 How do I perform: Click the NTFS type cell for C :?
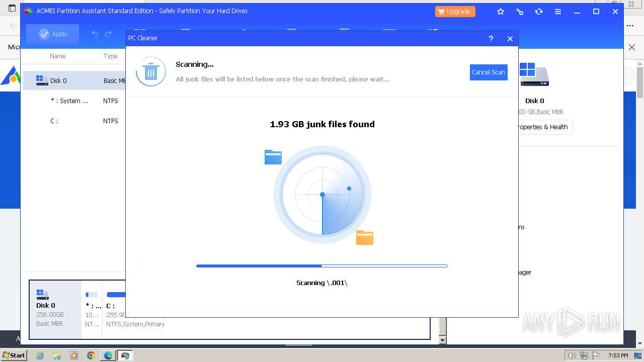[111, 121]
